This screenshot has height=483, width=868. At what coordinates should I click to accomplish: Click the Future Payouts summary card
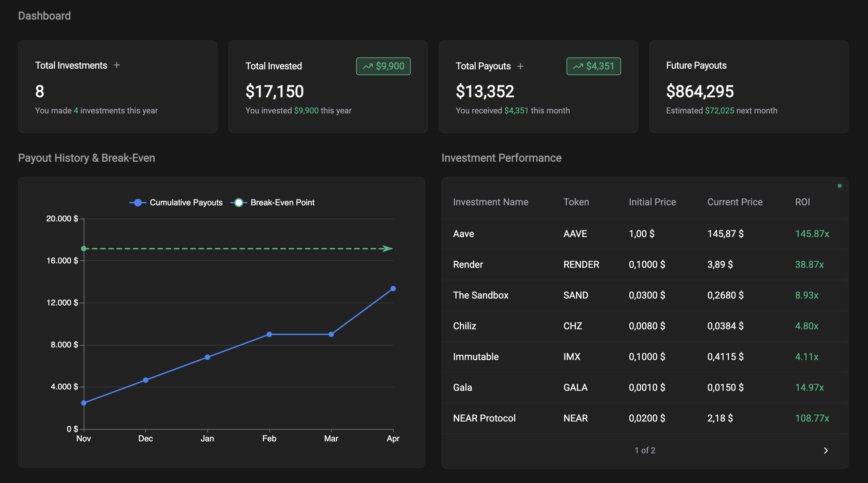748,87
